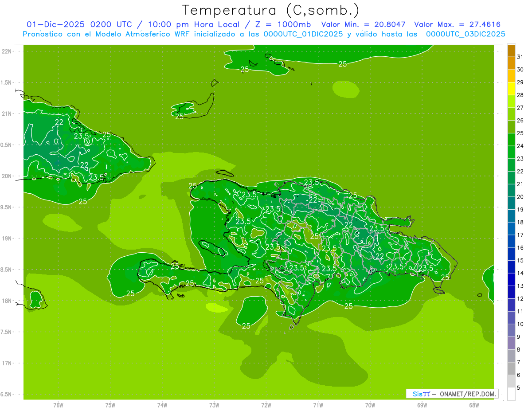
Task: Click the legend value 5
Action: click(519, 388)
